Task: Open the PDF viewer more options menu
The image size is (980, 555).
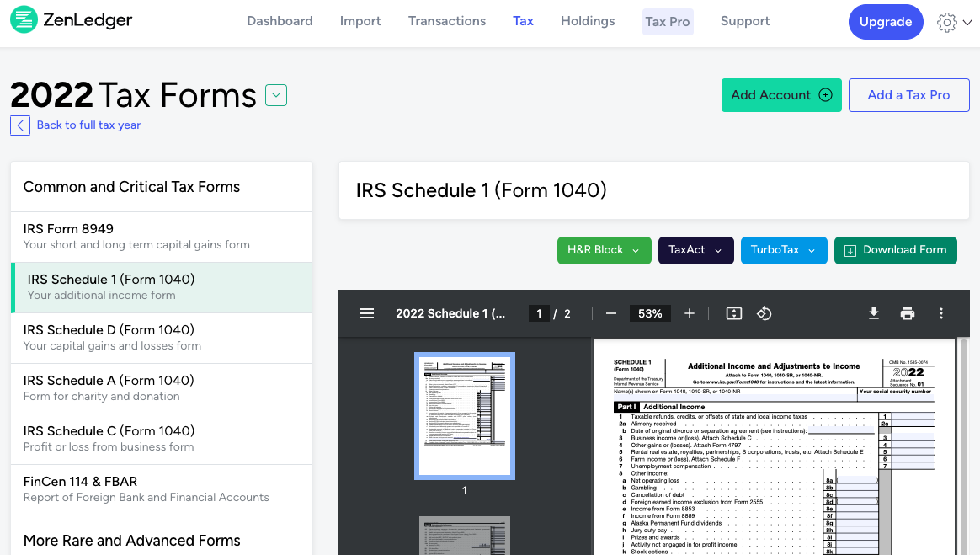Action: coord(941,313)
